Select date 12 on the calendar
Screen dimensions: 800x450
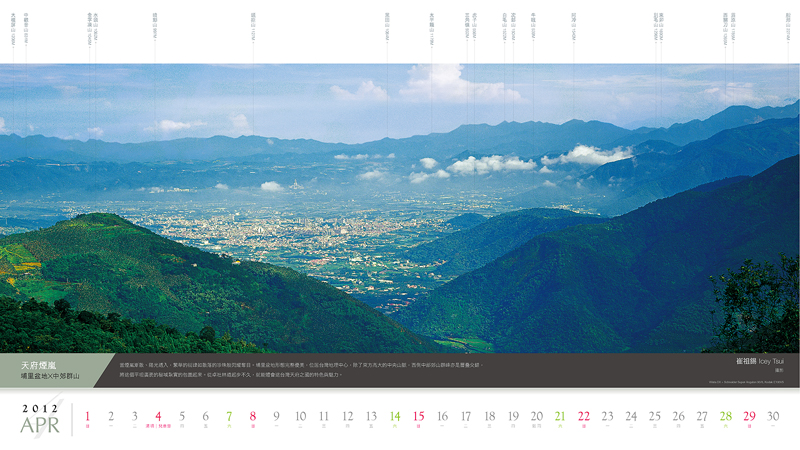coord(347,416)
